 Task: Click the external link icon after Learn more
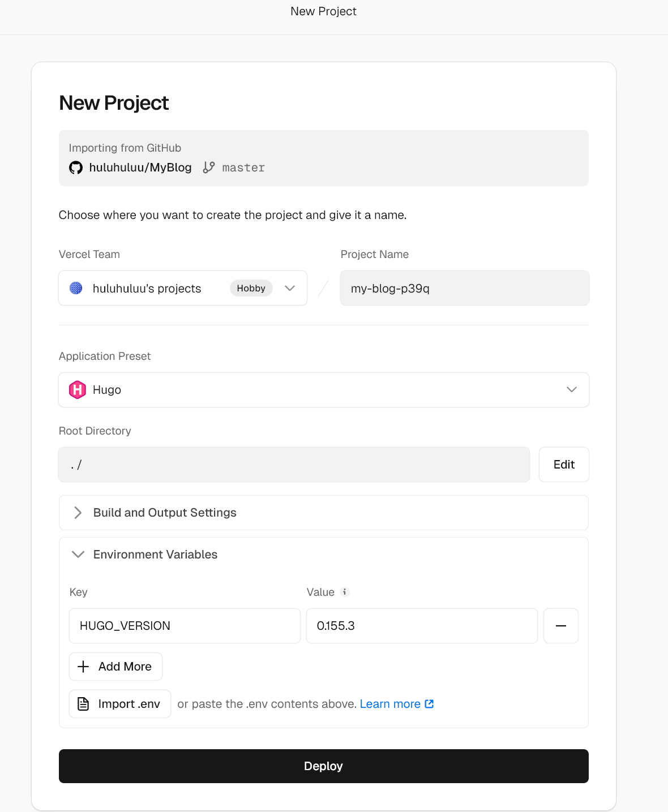(429, 704)
